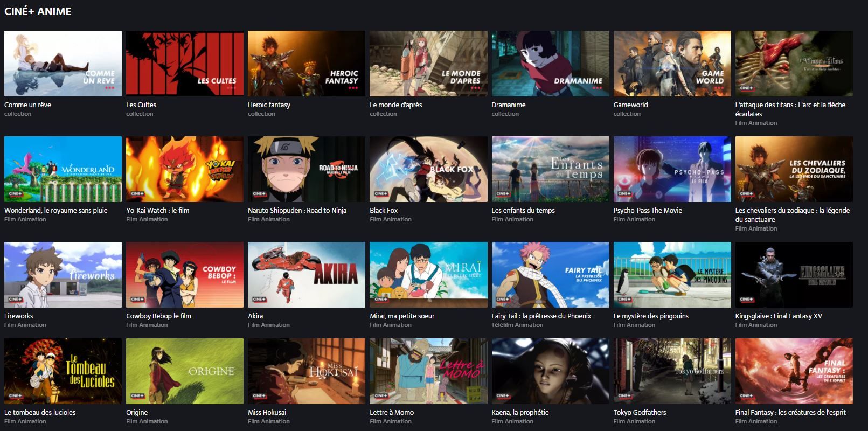Image resolution: width=868 pixels, height=431 pixels.
Task: Select Les Chevaliers du Zodiaque thumbnail
Action: pyautogui.click(x=794, y=169)
